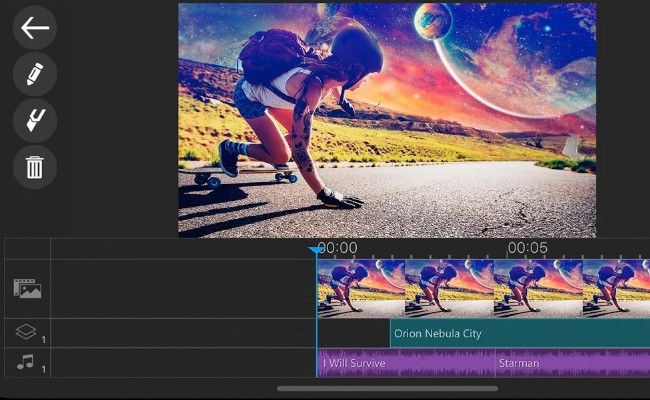The width and height of the screenshot is (650, 400).
Task: Select the first video clip thumbnail
Action: pos(361,288)
